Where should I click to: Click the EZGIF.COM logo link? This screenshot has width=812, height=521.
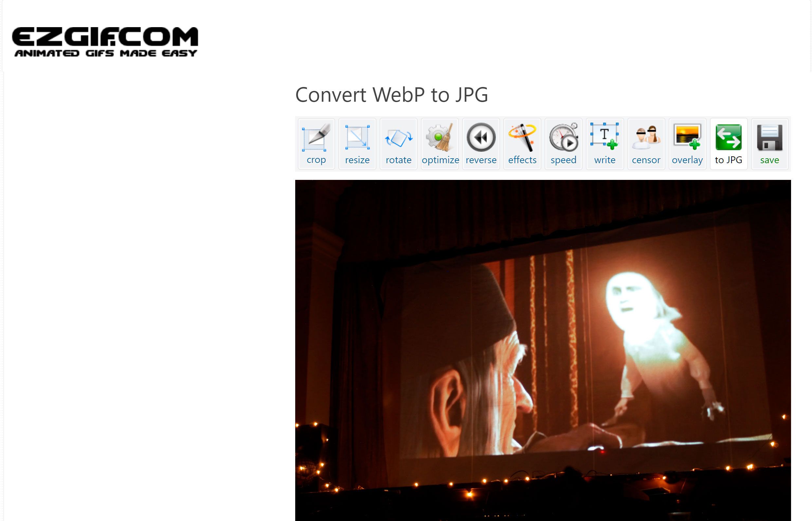105,41
